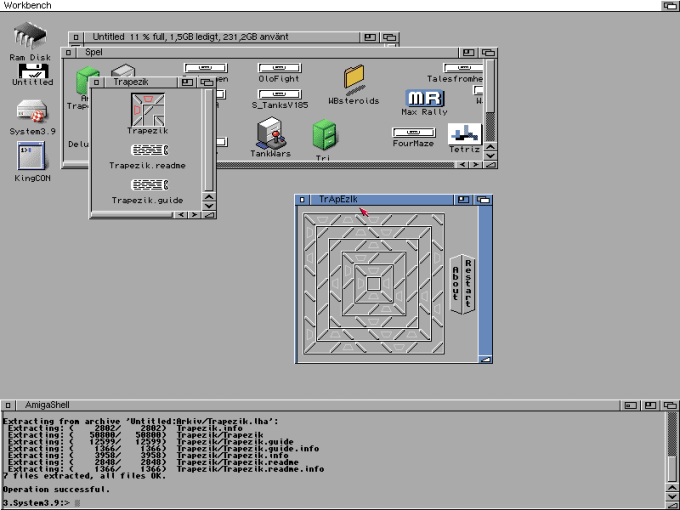
Task: Zoom the Untitled disk window
Action: click(x=370, y=37)
